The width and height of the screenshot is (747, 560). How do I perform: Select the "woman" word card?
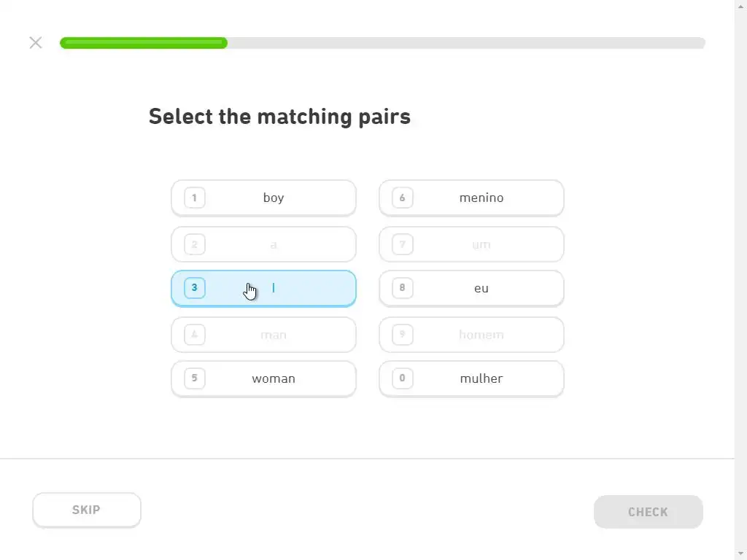[x=263, y=378]
